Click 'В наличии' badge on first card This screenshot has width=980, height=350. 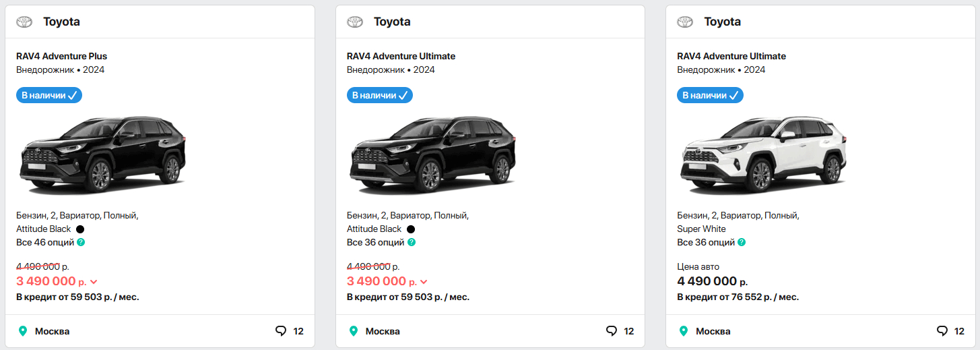(x=49, y=95)
